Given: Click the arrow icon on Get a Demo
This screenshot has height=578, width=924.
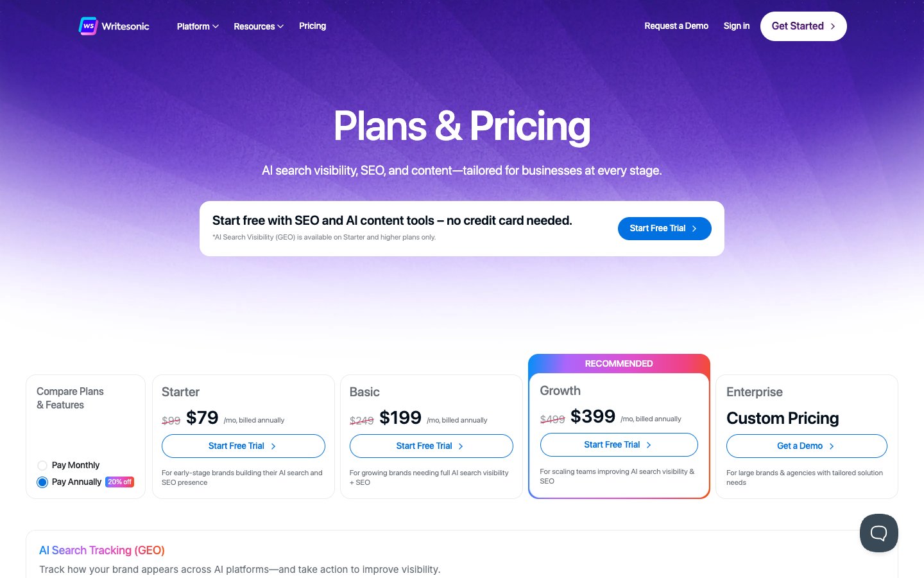Looking at the screenshot, I should point(832,446).
